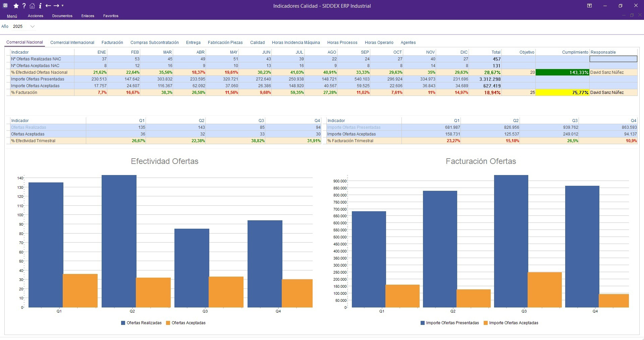
Task: Click the favorites star icon
Action: pyautogui.click(x=16, y=6)
